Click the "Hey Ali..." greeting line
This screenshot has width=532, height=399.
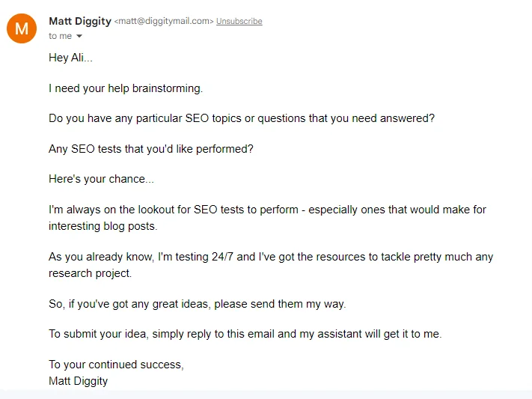(70, 58)
